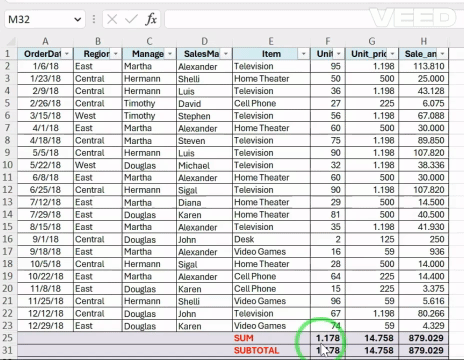Click the Cancel X icon in formula bar
The width and height of the screenshot is (464, 360).
(x=112, y=19)
